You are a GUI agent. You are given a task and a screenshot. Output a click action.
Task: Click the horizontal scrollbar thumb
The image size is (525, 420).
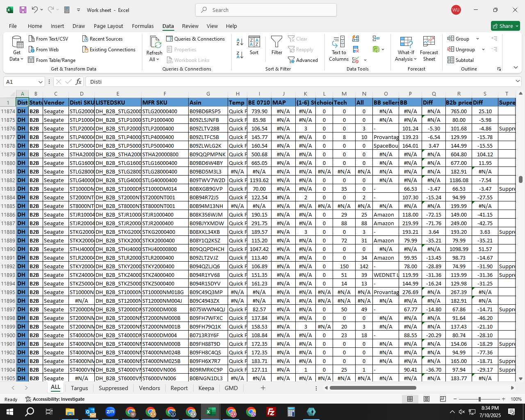pyautogui.click(x=373, y=388)
